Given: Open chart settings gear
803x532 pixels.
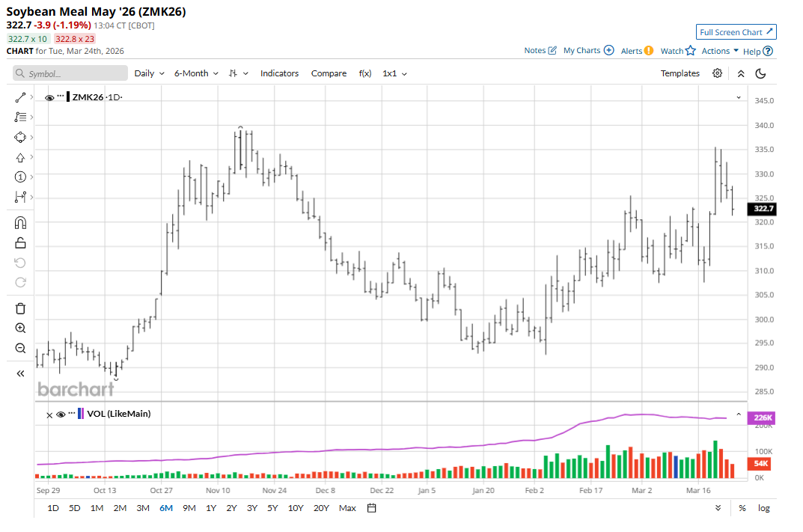Looking at the screenshot, I should point(718,73).
